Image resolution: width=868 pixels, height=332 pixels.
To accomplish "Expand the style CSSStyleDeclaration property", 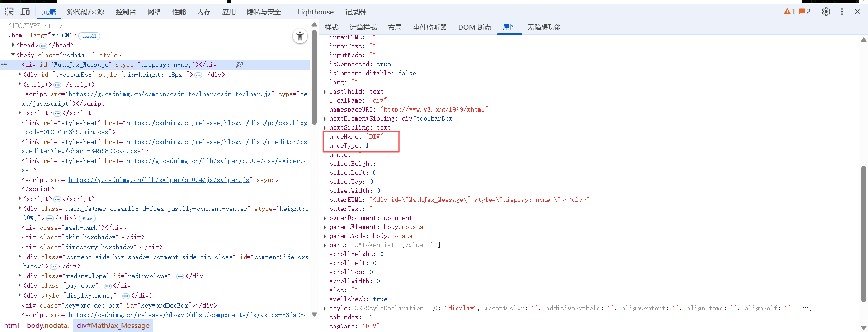I will click(325, 309).
